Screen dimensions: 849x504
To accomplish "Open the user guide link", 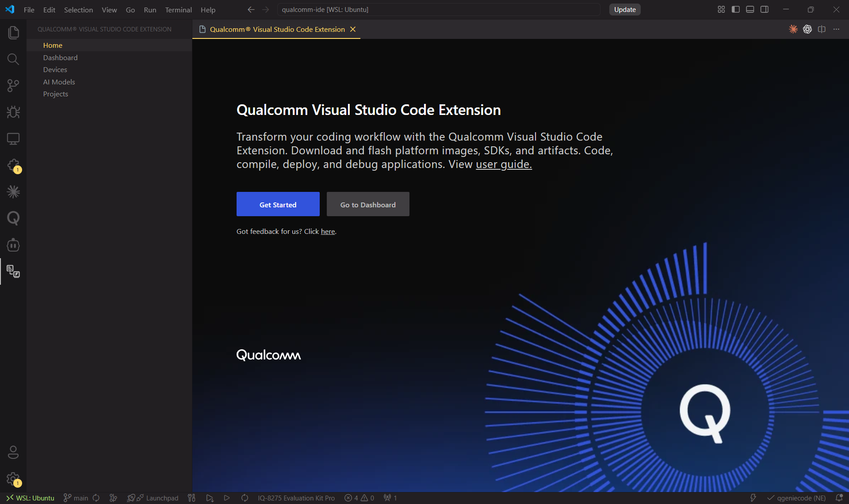I will coord(504,164).
